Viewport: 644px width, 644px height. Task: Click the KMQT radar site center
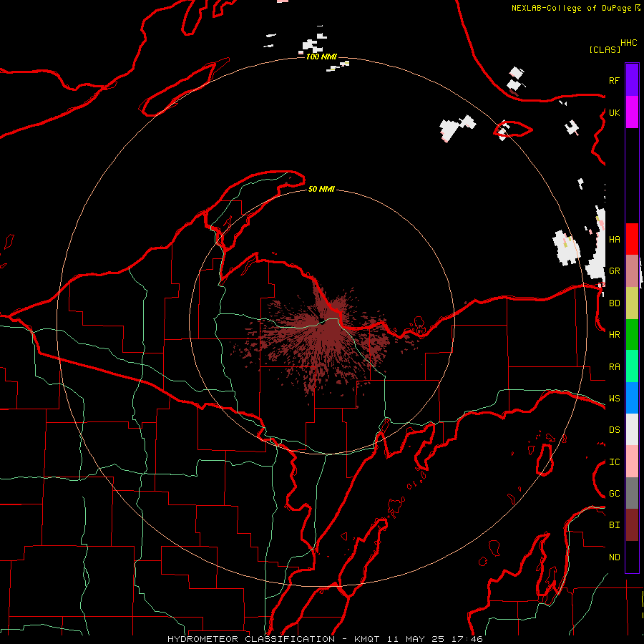323,323
